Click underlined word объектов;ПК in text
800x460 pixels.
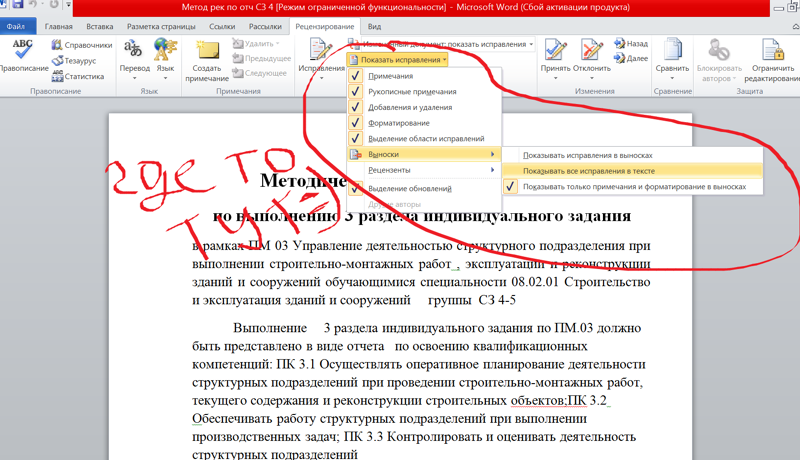point(548,400)
